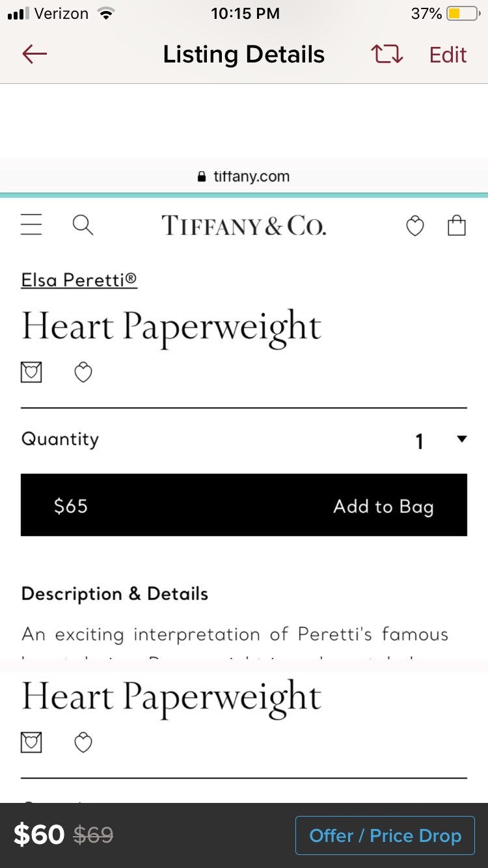The width and height of the screenshot is (488, 868).
Task: Tap the Tiffany & Co. logo
Action: click(244, 226)
